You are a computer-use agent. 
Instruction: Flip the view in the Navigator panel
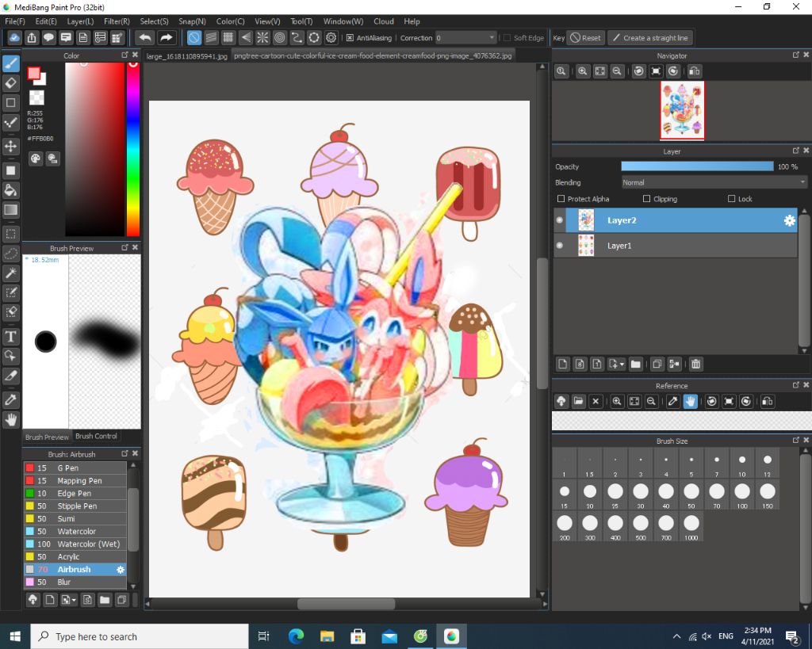tap(695, 71)
